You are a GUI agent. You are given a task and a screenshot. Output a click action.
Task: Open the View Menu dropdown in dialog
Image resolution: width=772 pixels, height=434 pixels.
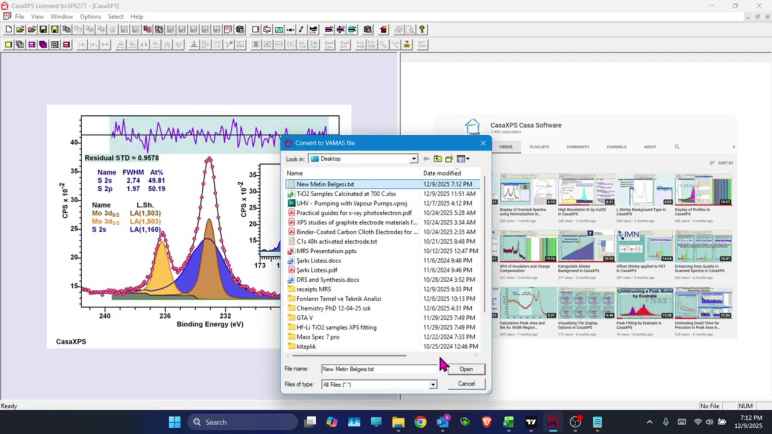point(464,159)
